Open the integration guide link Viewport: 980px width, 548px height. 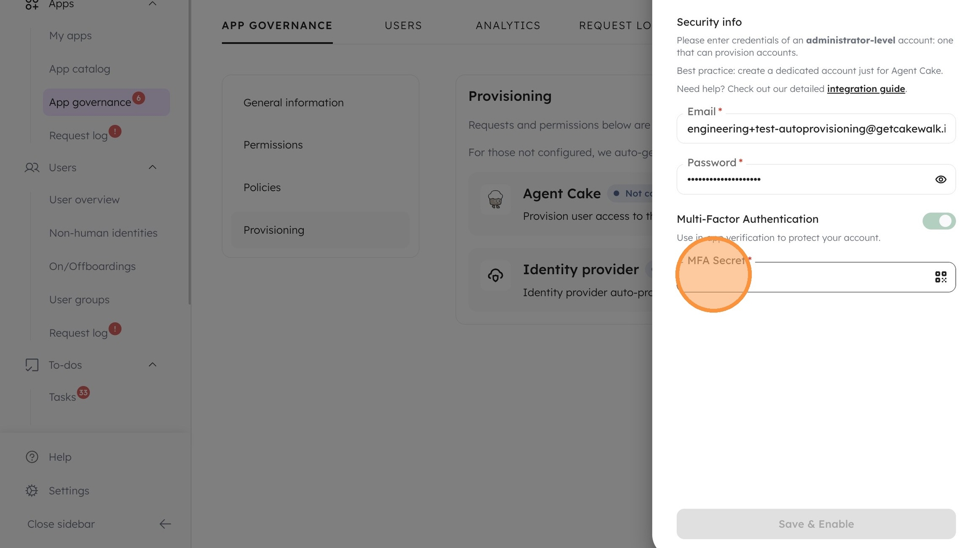(866, 89)
